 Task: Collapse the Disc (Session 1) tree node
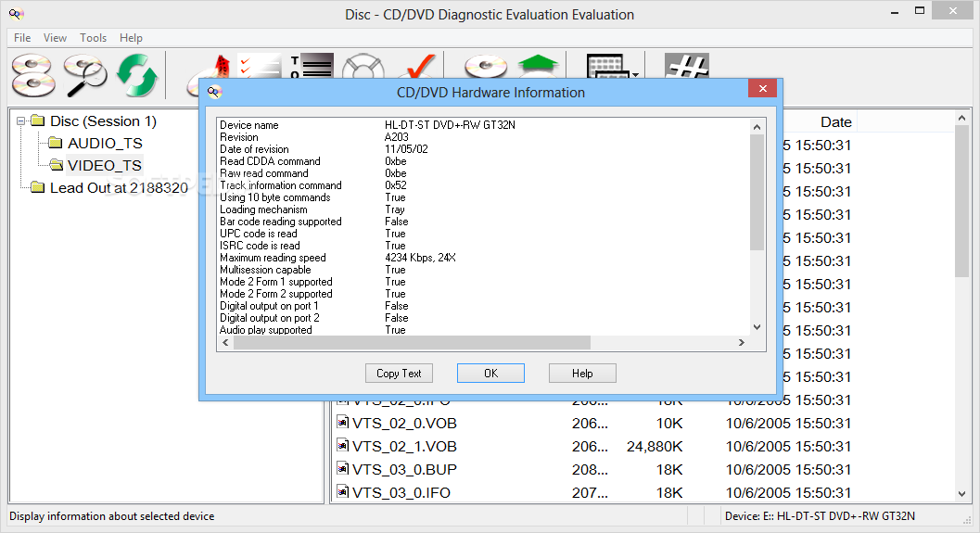coord(21,121)
